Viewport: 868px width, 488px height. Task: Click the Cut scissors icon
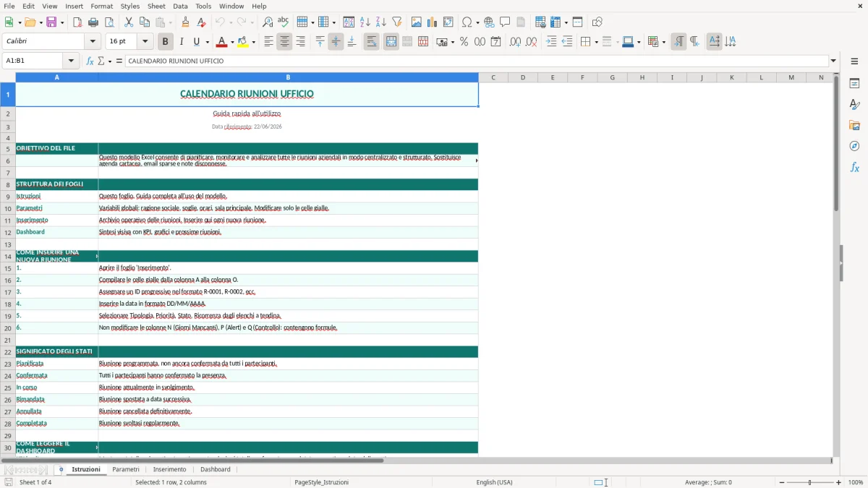click(129, 22)
